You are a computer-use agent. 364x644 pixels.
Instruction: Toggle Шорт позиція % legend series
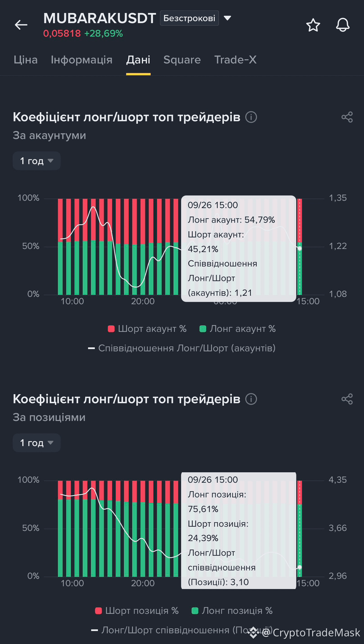coord(137,611)
